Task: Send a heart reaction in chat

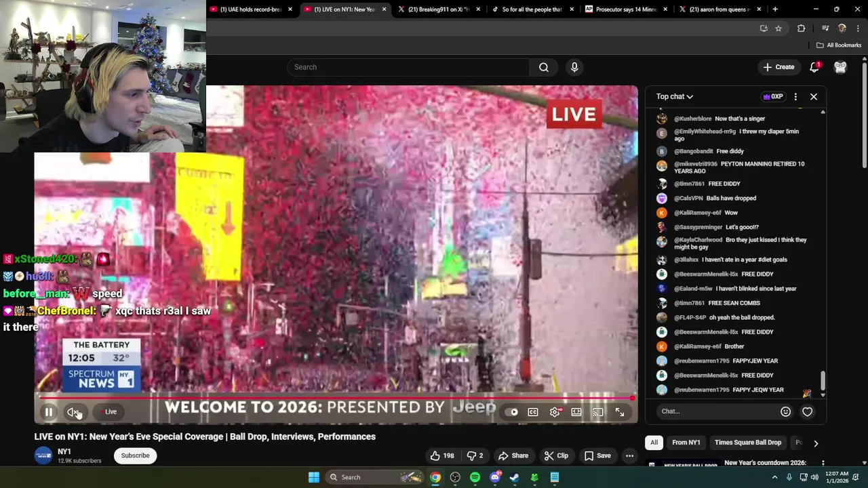Action: 807,411
